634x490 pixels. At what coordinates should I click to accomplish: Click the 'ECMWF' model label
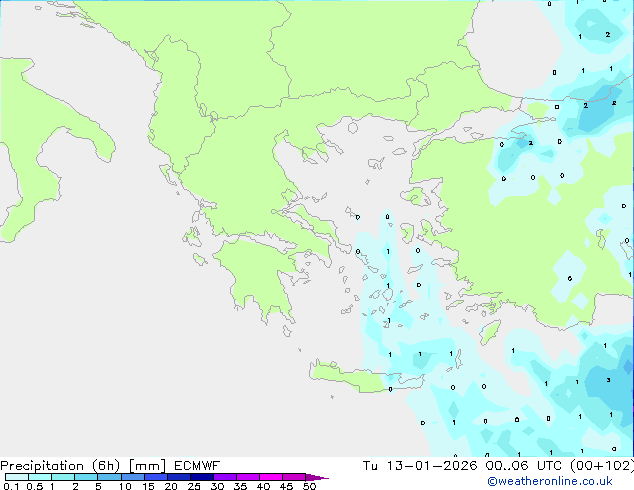coord(197,466)
